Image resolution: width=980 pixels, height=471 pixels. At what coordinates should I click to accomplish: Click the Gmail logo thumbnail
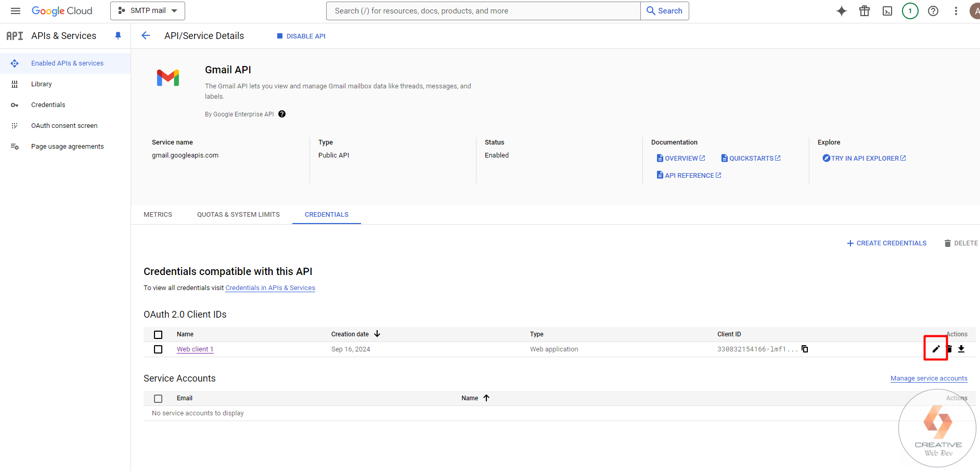pyautogui.click(x=168, y=78)
